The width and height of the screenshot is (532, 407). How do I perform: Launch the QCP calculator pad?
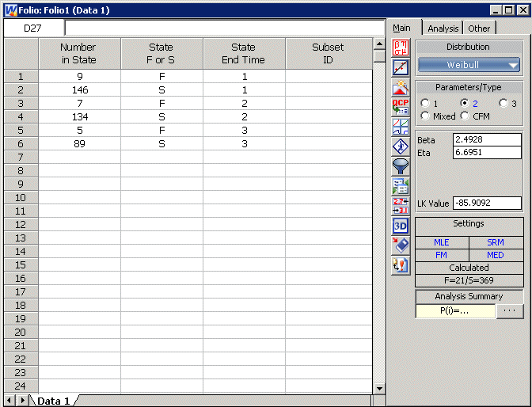(401, 106)
